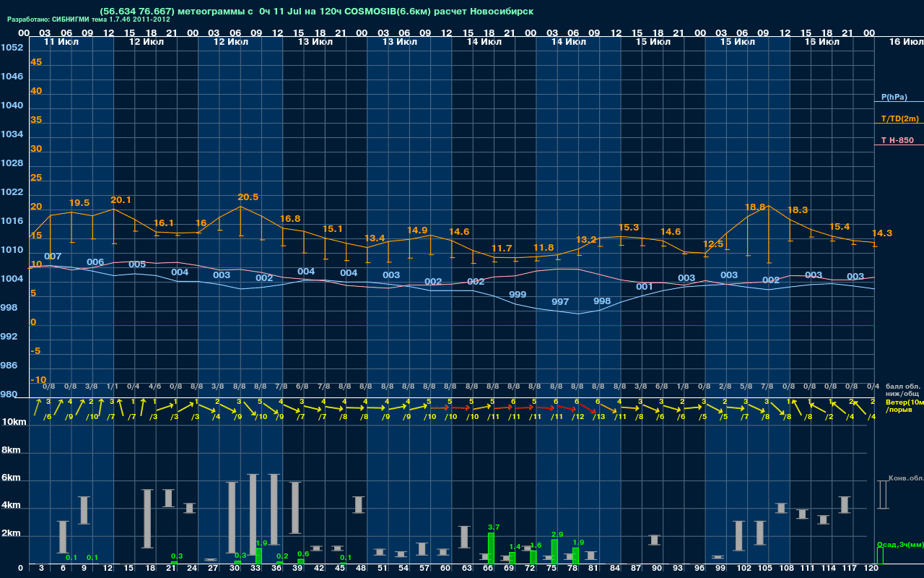The height and width of the screenshot is (578, 924).
Task: Click the 001 pressure label
Action: click(x=645, y=287)
